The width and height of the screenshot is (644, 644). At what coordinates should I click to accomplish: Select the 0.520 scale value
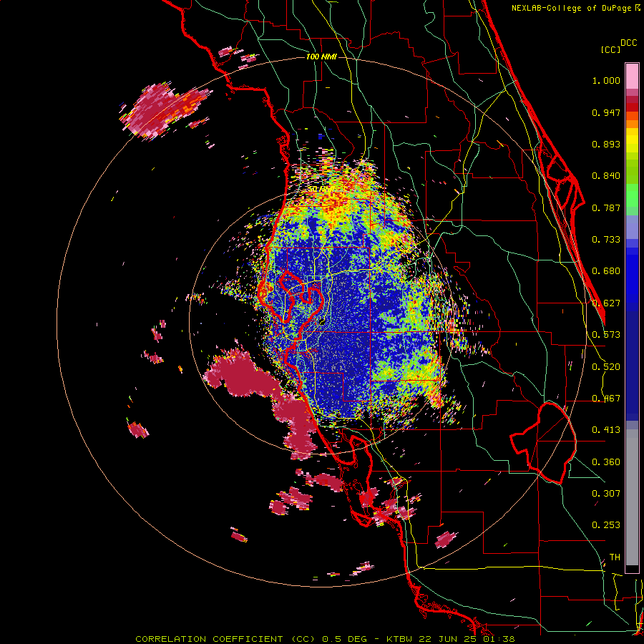coord(606,367)
